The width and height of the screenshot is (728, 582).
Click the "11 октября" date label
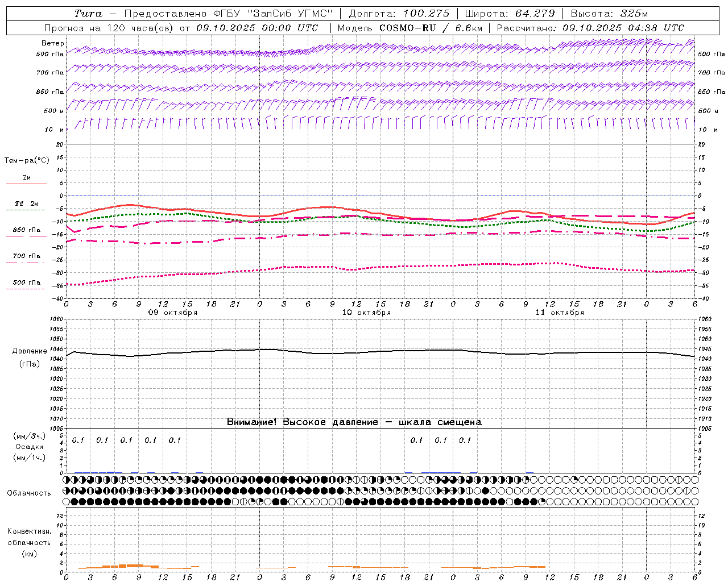560,313
